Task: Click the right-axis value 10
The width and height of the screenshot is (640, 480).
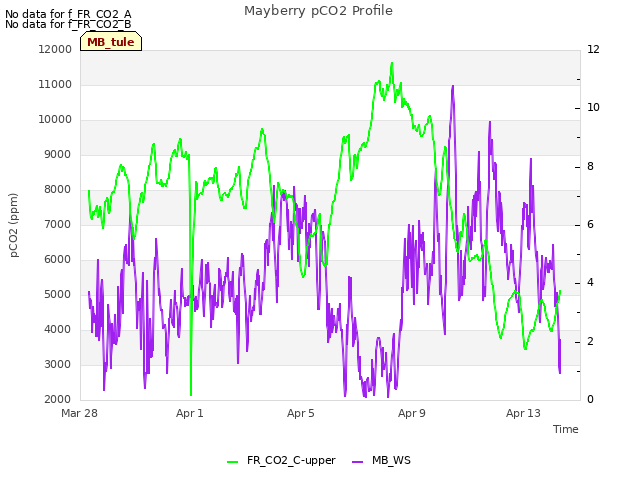Action: tap(593, 108)
